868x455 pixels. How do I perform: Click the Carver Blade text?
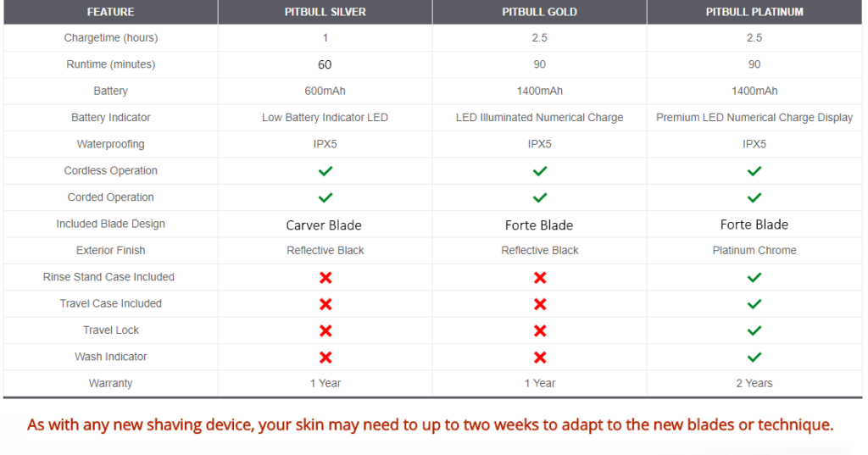click(x=324, y=225)
